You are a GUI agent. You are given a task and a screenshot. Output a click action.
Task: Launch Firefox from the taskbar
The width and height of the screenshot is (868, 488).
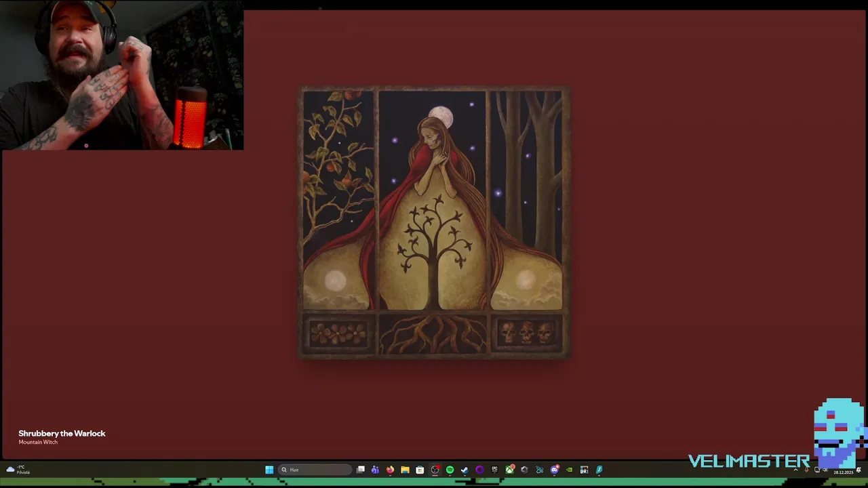(x=390, y=470)
